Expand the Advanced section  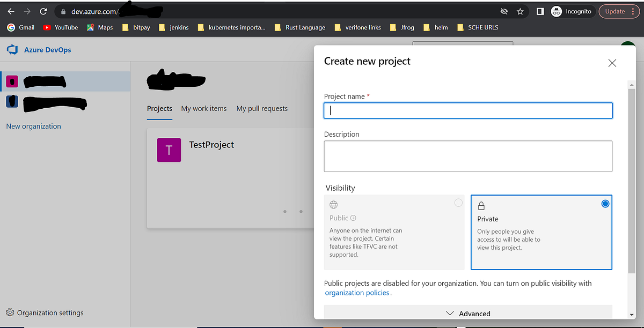[469, 314]
